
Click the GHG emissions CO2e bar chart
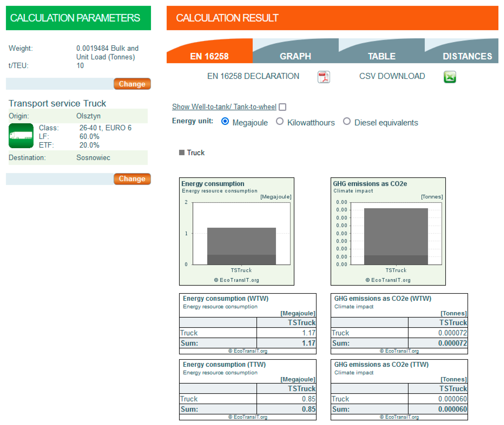(x=388, y=231)
